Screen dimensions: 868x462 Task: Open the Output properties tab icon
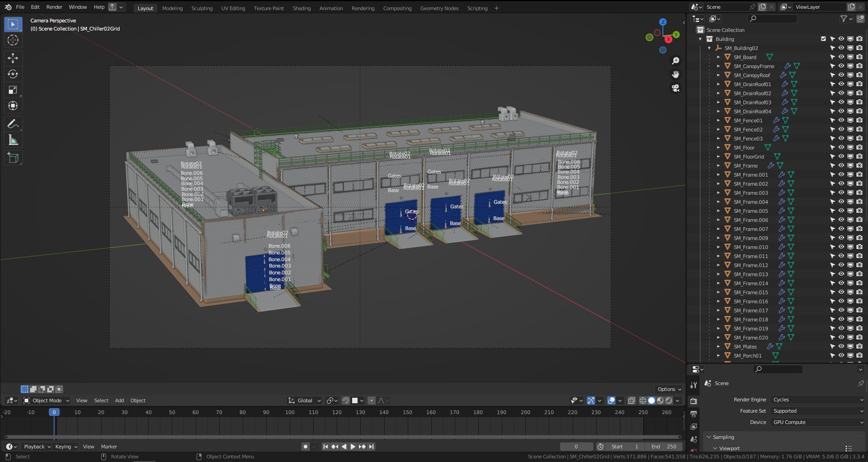pos(693,414)
